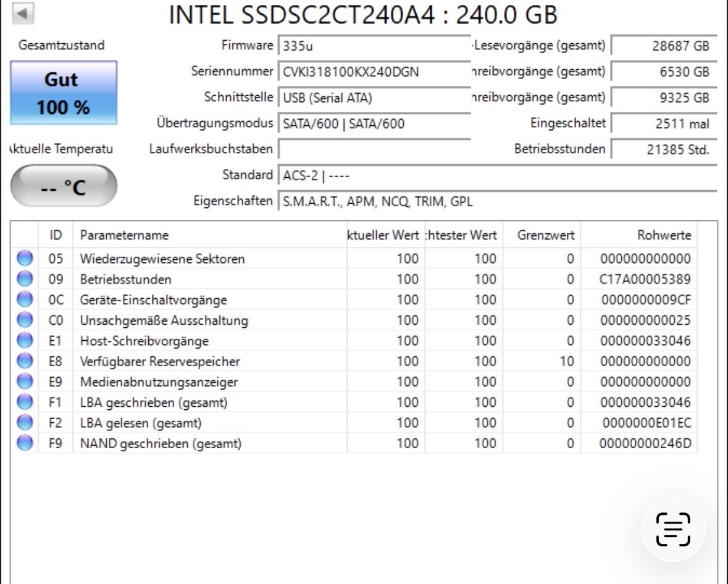Select the LBA gelesen (gesamt) row
Screen dimensions: 728x584
[x=354, y=422]
